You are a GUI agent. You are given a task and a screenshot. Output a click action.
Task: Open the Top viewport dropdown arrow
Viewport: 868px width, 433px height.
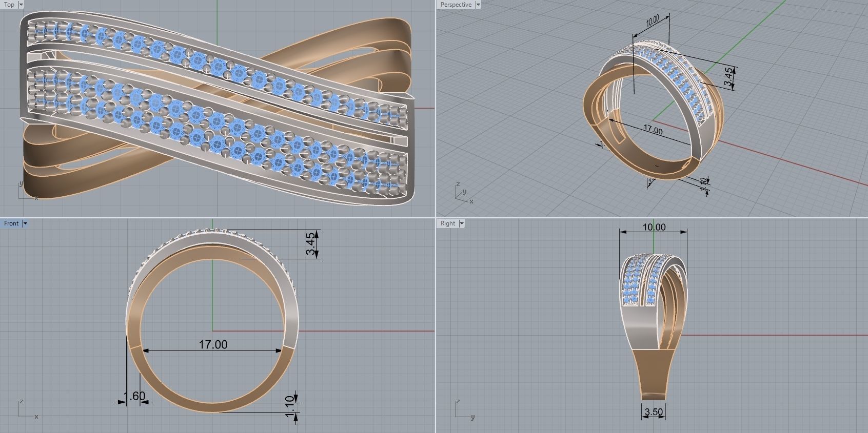pyautogui.click(x=21, y=5)
